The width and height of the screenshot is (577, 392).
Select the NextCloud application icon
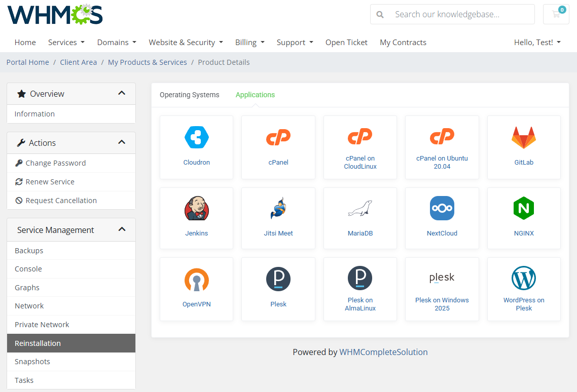tap(442, 208)
